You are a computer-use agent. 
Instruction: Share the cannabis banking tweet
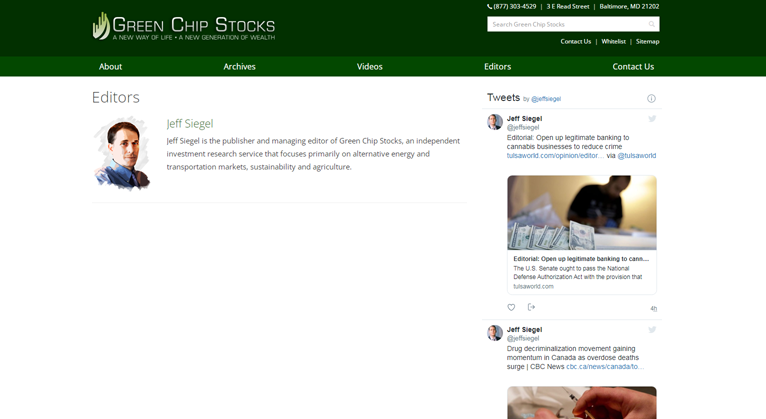(532, 307)
